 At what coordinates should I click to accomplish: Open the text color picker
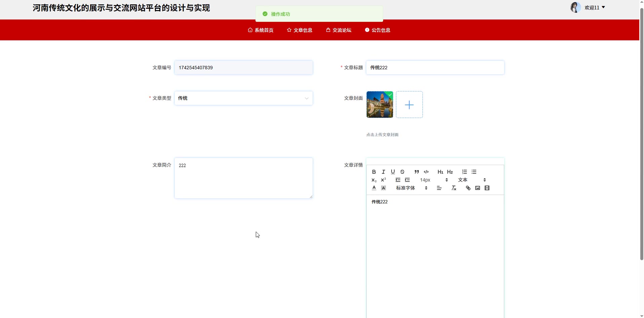click(374, 188)
